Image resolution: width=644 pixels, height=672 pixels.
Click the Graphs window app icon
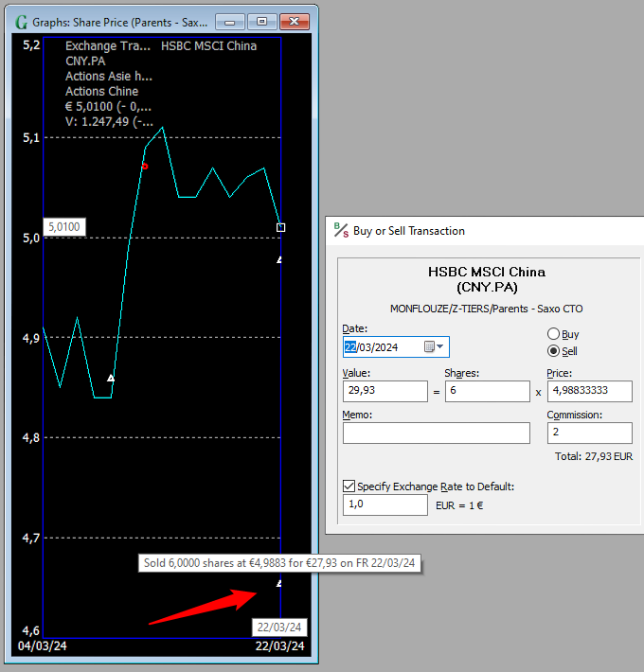(x=21, y=23)
